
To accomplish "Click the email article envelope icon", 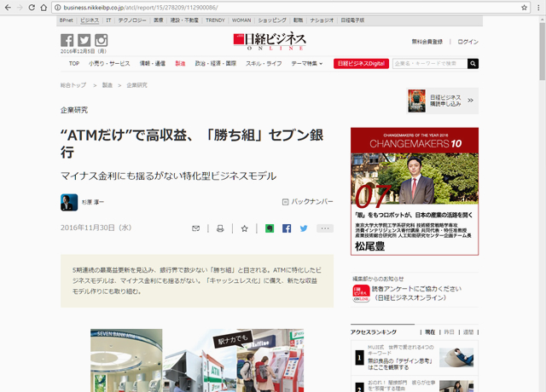I will point(196,228).
